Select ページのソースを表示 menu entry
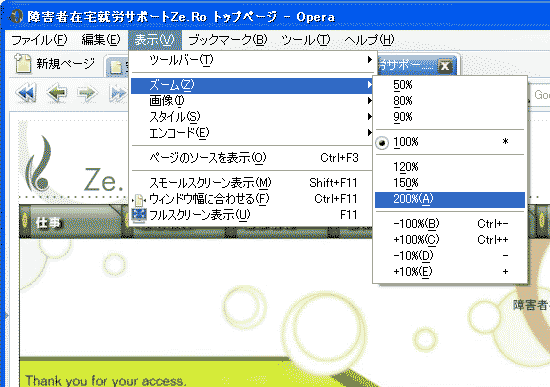550x387 pixels. pyautogui.click(x=252, y=158)
